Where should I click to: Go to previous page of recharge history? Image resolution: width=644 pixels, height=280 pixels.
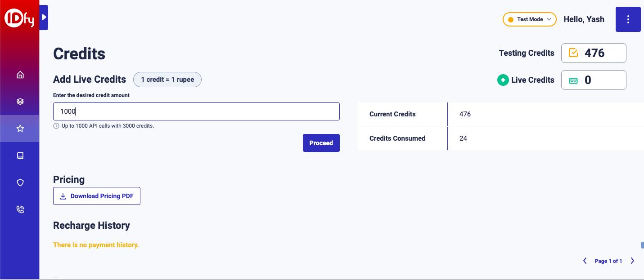tap(585, 261)
